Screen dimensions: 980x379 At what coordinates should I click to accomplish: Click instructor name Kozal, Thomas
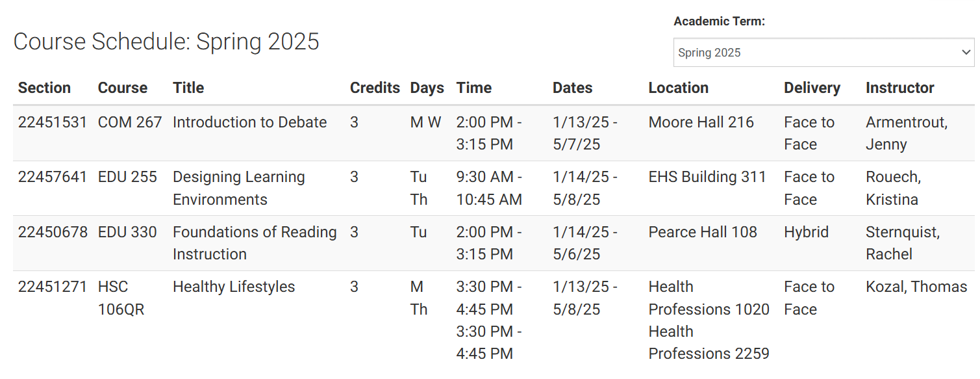tap(916, 287)
